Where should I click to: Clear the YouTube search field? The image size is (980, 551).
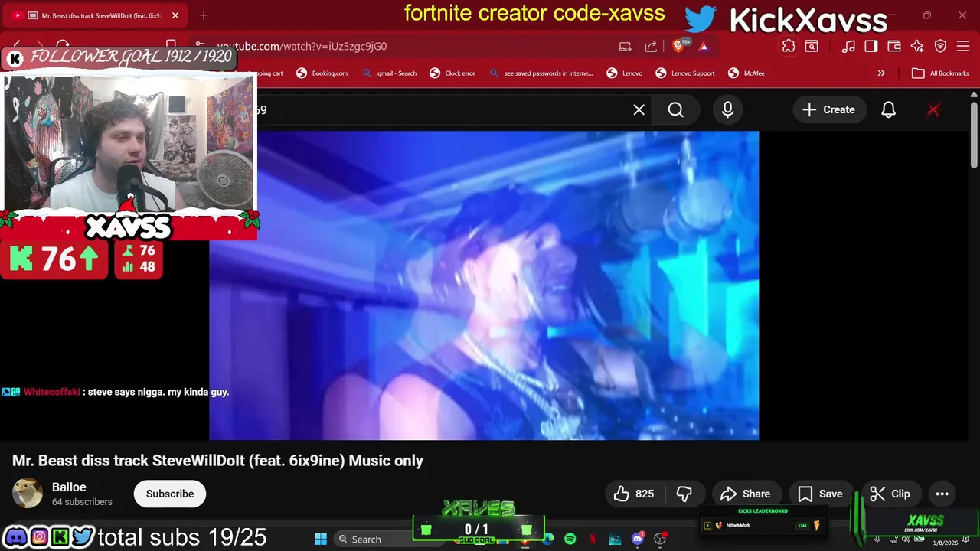point(639,110)
